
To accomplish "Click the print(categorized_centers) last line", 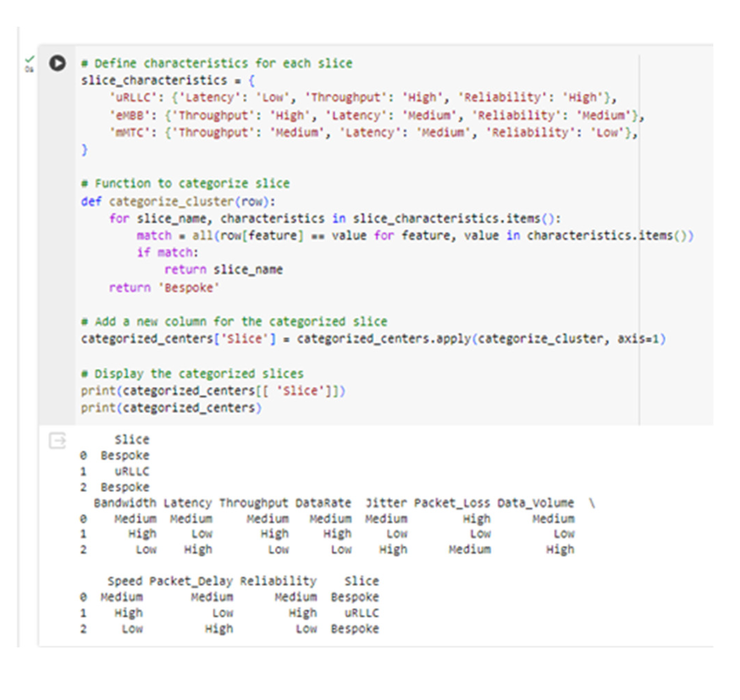I will [171, 408].
